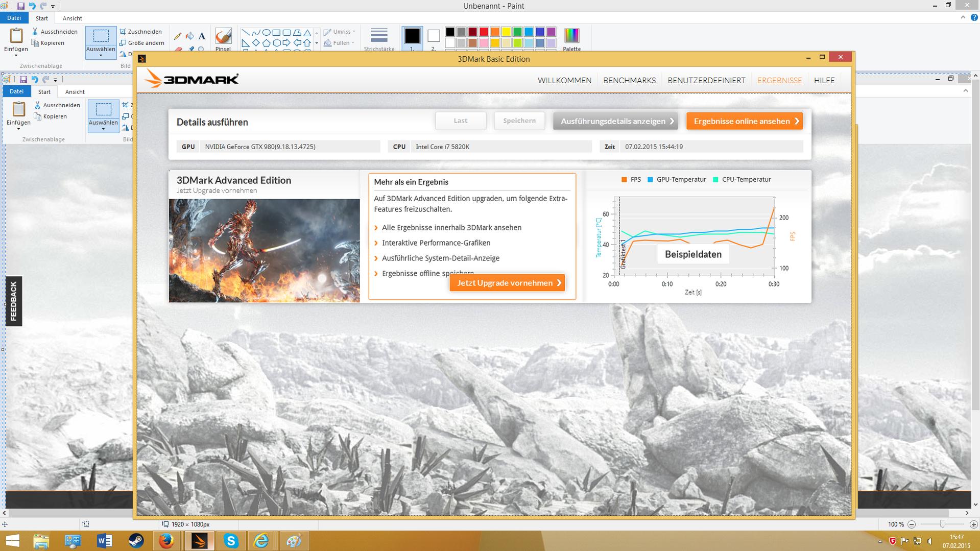
Task: Pick the yellow color swatch
Action: tap(506, 32)
